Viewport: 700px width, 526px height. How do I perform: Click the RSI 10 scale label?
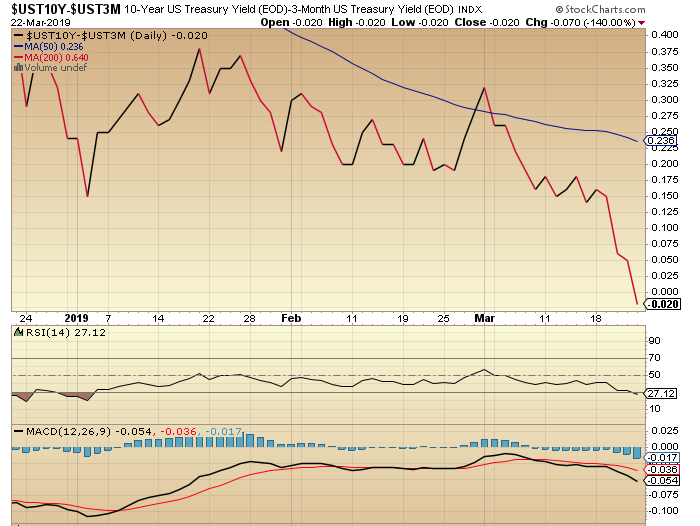654,409
